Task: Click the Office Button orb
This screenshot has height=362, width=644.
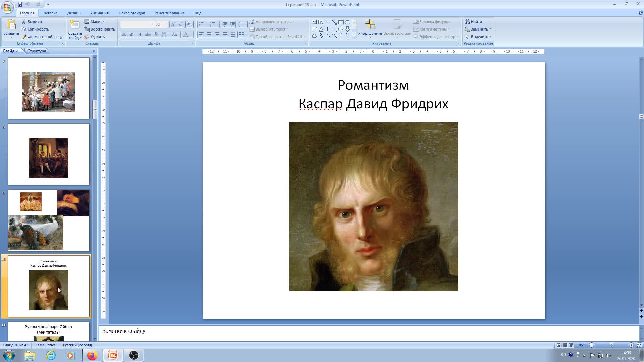Action: coord(7,7)
